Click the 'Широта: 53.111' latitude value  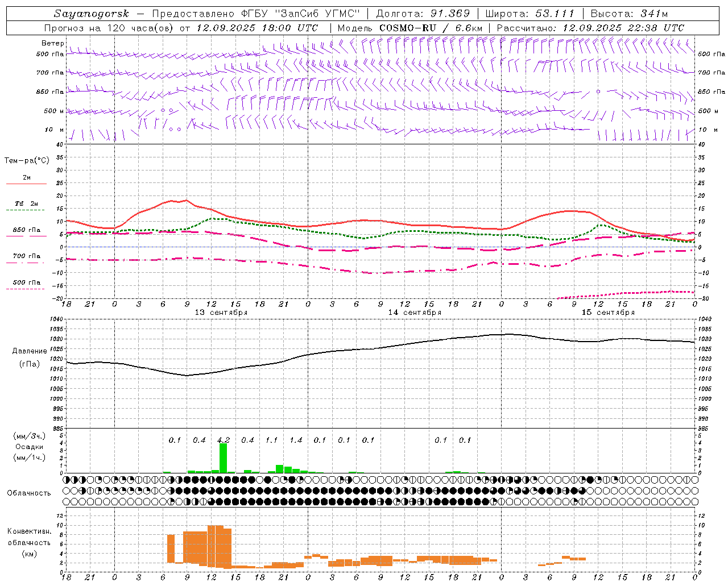click(530, 14)
